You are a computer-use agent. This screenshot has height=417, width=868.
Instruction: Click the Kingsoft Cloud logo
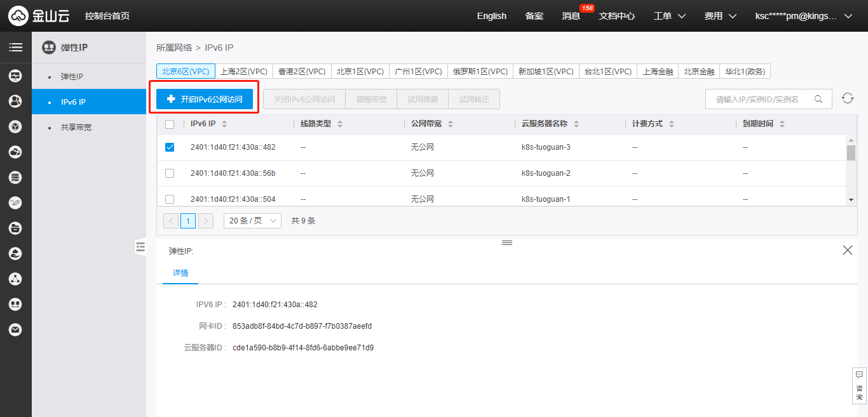pyautogui.click(x=39, y=16)
